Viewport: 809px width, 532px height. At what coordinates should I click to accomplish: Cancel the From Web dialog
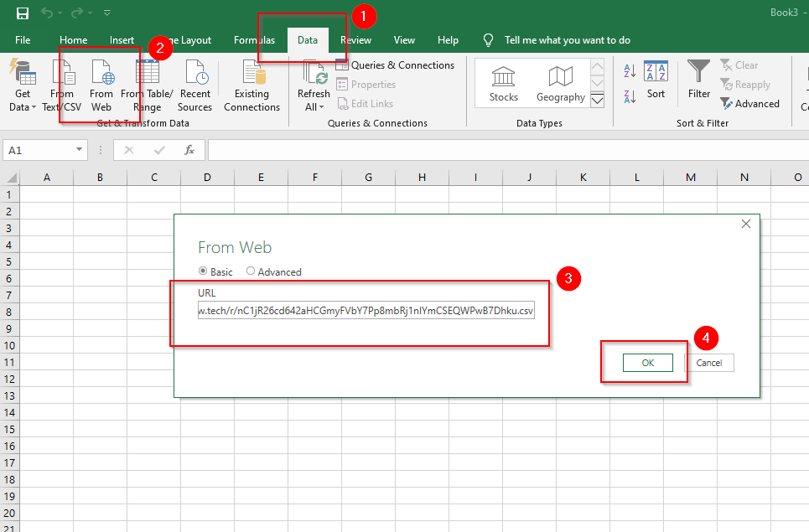coord(710,362)
